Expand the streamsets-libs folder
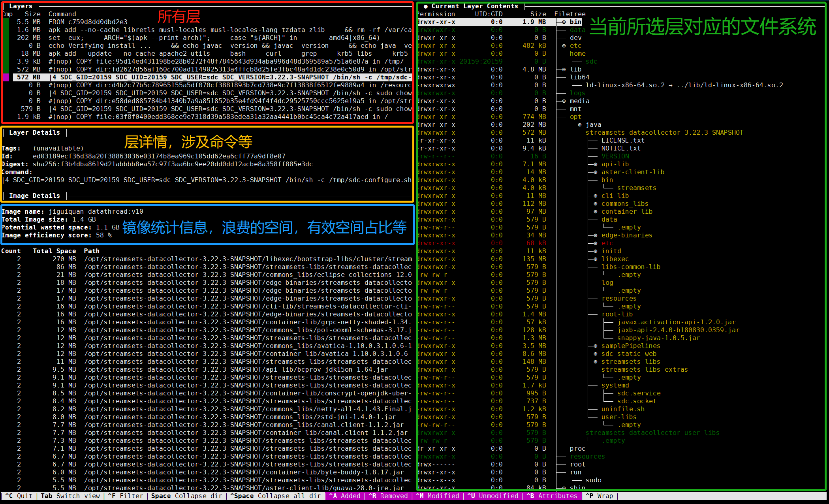Screen dimensions: 829x504 tap(596, 362)
